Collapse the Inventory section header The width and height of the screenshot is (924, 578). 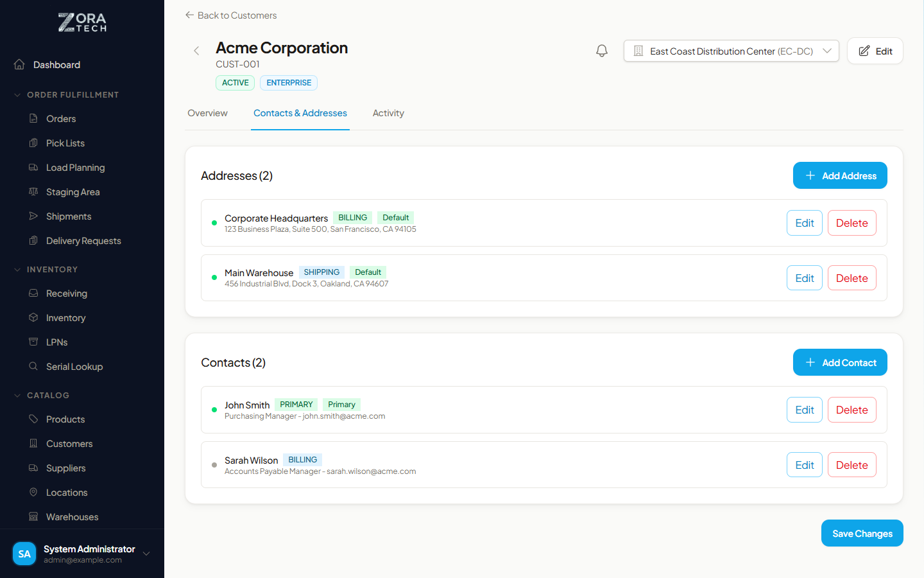pos(46,269)
